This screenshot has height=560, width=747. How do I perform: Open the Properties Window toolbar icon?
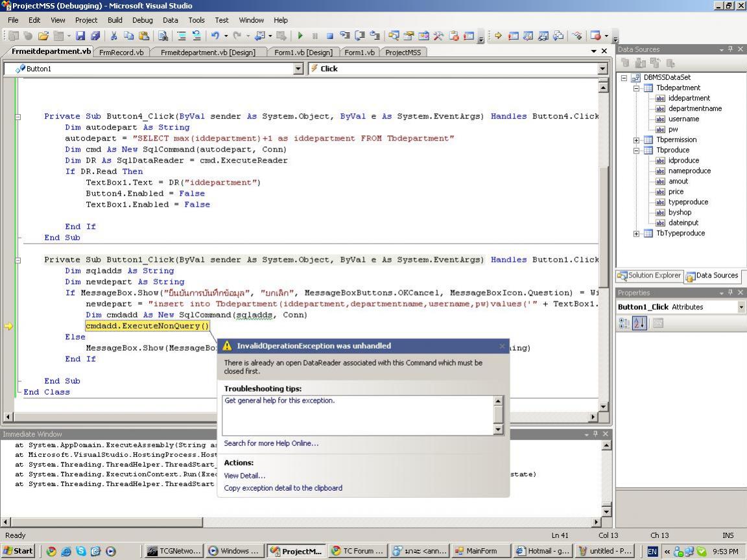point(409,36)
